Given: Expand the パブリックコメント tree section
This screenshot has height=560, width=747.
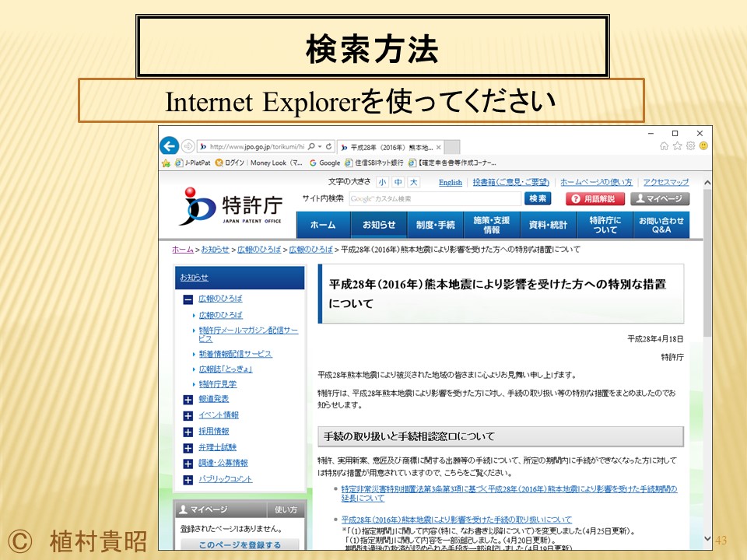Looking at the screenshot, I should coord(188,480).
